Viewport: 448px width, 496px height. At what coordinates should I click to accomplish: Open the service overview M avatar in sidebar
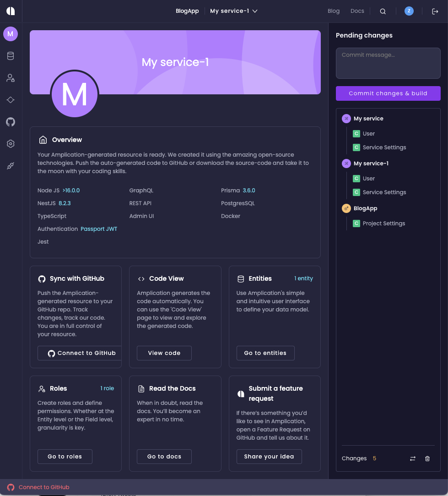(x=11, y=34)
